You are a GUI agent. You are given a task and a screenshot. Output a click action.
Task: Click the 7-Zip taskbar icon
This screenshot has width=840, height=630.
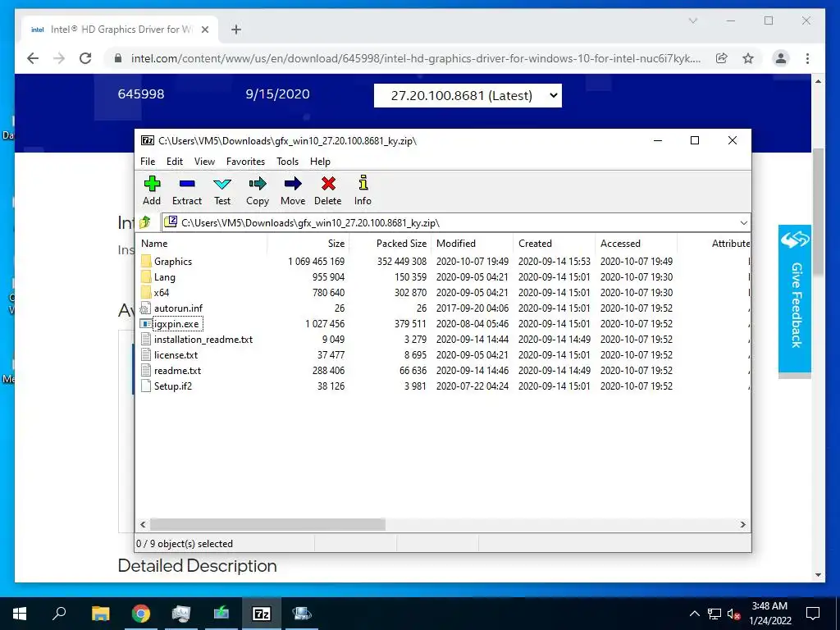pyautogui.click(x=262, y=614)
